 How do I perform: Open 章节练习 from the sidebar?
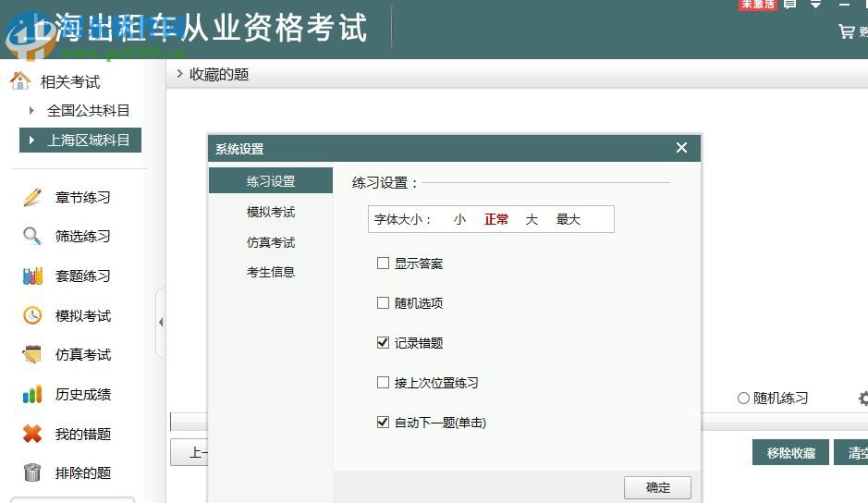pos(83,197)
